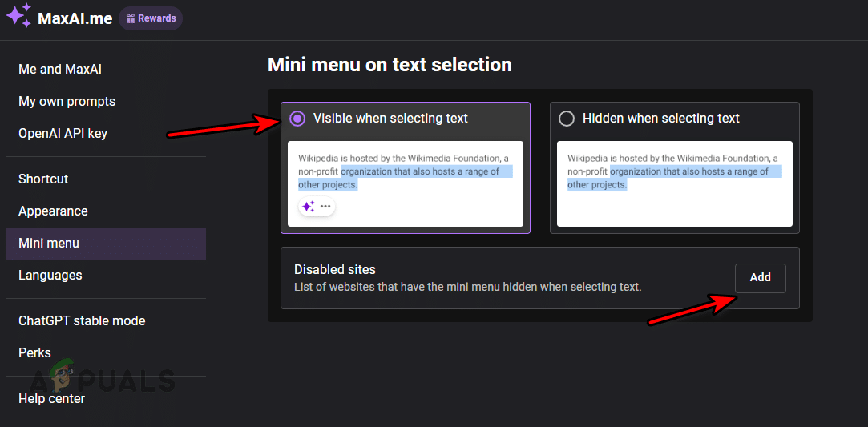Viewport: 868px width, 427px height.
Task: Select 'Hidden when selecting text' radio button
Action: [567, 119]
